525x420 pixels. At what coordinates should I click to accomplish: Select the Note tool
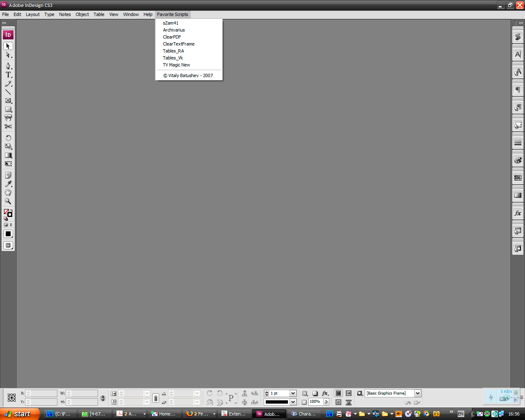click(8, 175)
